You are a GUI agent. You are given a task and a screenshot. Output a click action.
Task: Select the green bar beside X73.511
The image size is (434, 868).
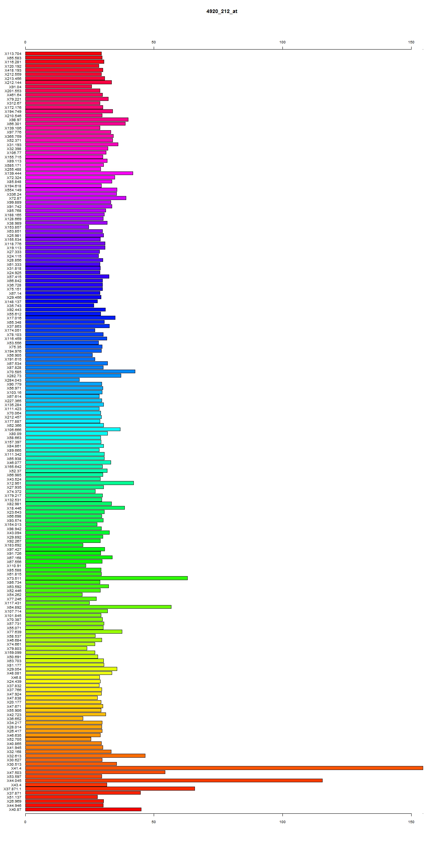point(106,578)
